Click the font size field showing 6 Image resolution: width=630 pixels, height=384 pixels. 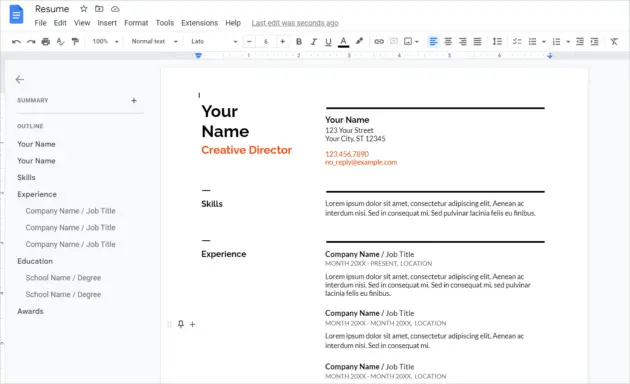coord(266,41)
